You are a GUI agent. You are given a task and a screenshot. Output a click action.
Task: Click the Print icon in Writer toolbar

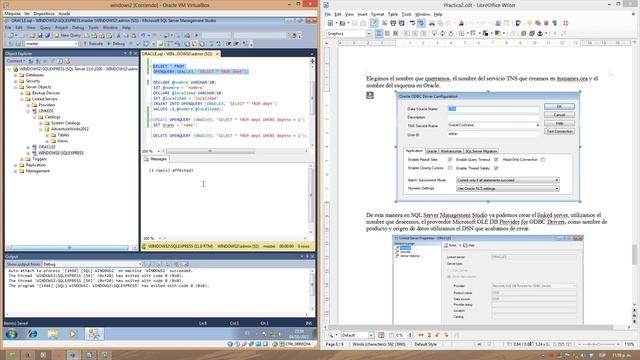pyautogui.click(x=393, y=23)
